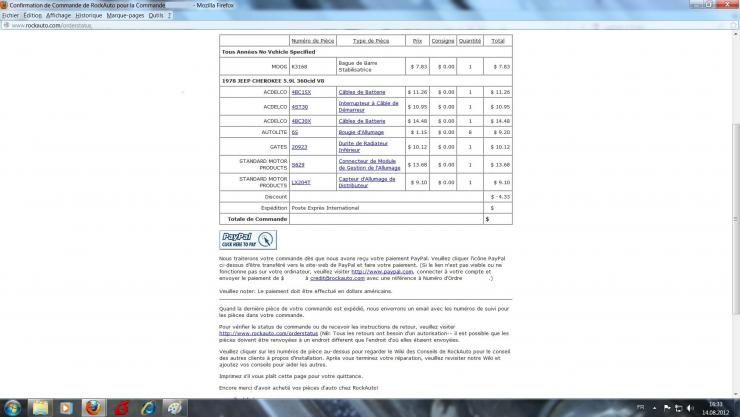Open part number 4ST30 link
Screen dimensions: 740x417
pyautogui.click(x=300, y=107)
